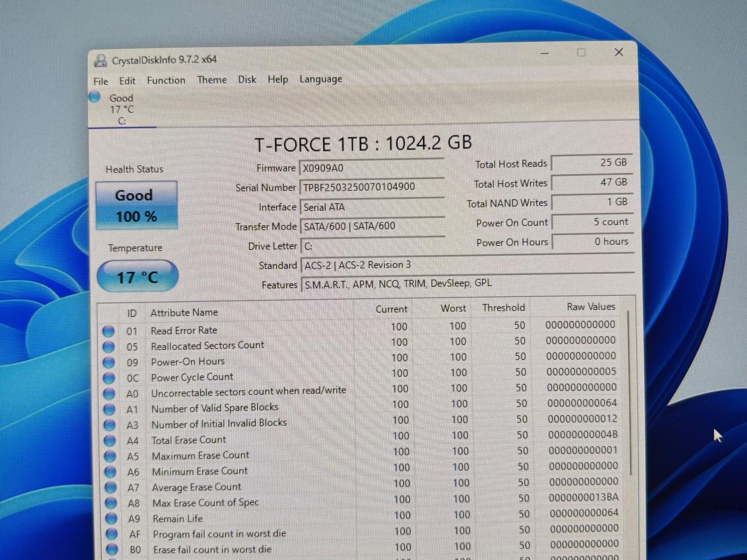This screenshot has height=560, width=747.
Task: Click the status icon for Read Error Rate
Action: (108, 331)
